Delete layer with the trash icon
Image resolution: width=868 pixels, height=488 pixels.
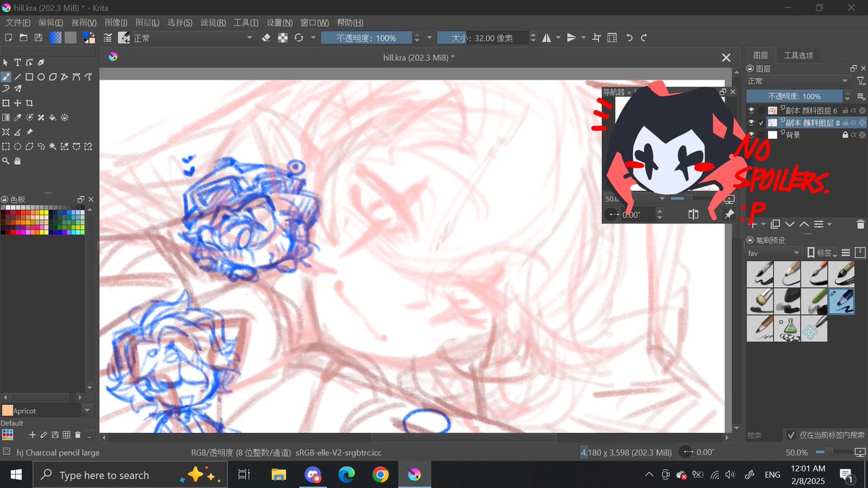click(860, 225)
